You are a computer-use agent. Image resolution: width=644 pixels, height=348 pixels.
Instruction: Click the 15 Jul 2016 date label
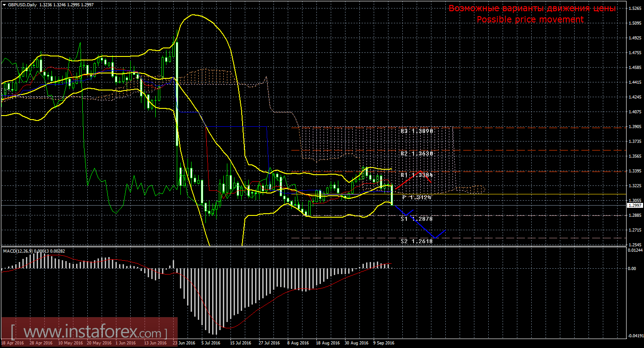click(241, 343)
